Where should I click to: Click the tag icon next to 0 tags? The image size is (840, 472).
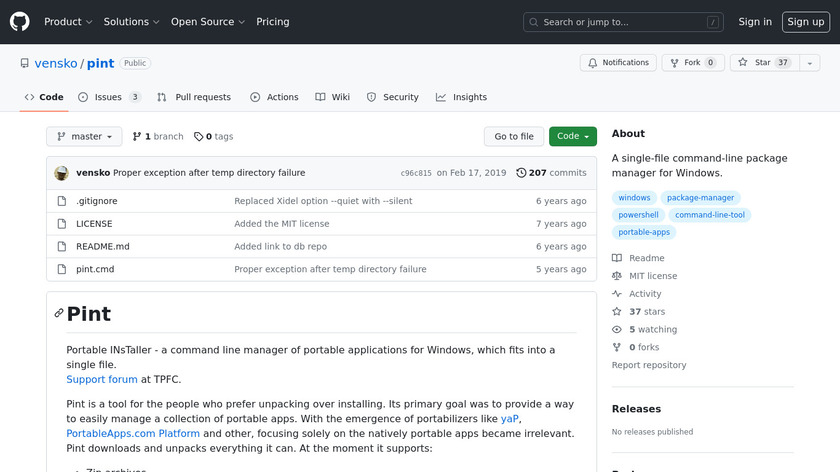point(199,137)
